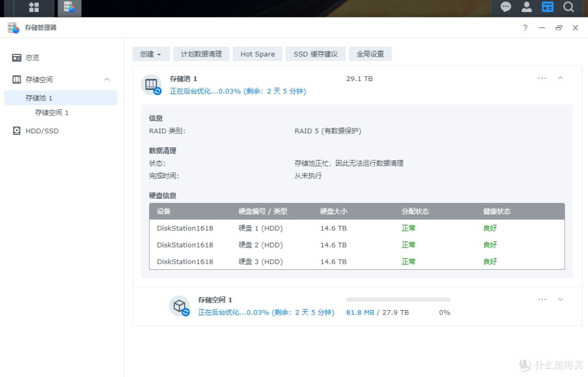The width and height of the screenshot is (588, 377).
Task: Close the Storage Manager window
Action: point(575,28)
